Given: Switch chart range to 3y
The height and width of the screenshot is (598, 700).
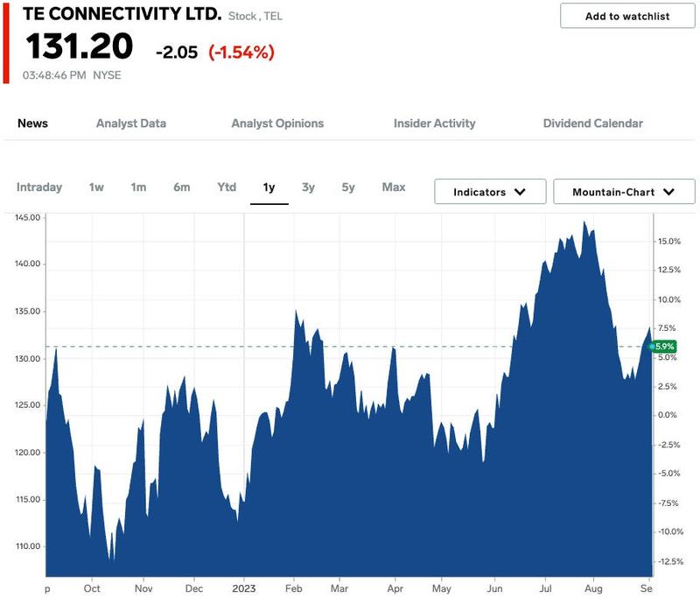Looking at the screenshot, I should click(x=308, y=187).
